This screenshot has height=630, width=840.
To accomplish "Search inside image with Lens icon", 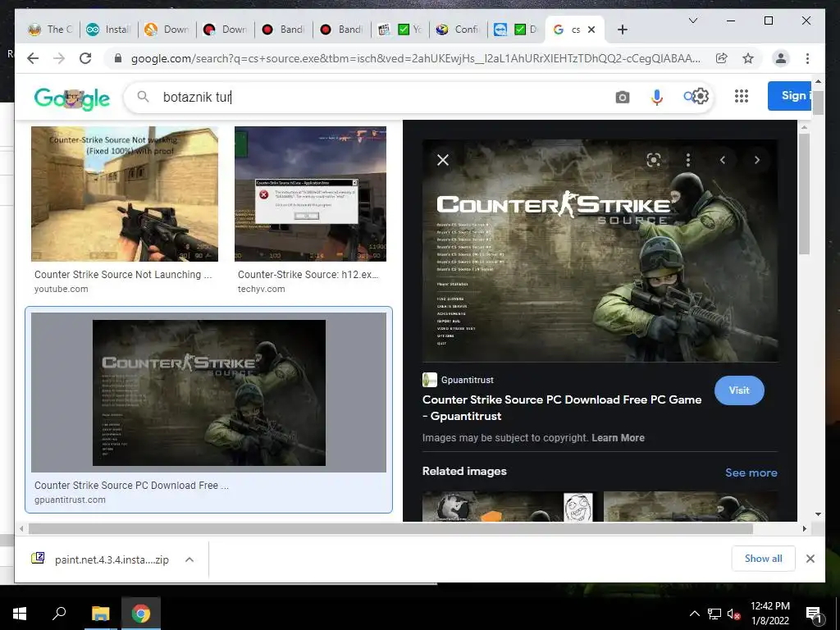I will (x=654, y=160).
